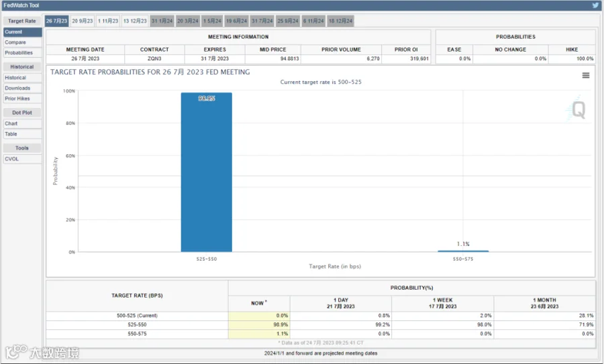
Task: Click the HIKE 100.0% probability cell
Action: coord(572,58)
